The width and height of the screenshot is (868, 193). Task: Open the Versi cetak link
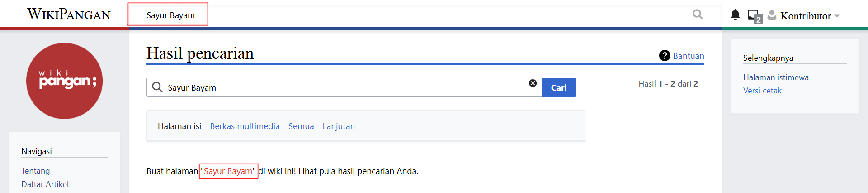click(762, 91)
